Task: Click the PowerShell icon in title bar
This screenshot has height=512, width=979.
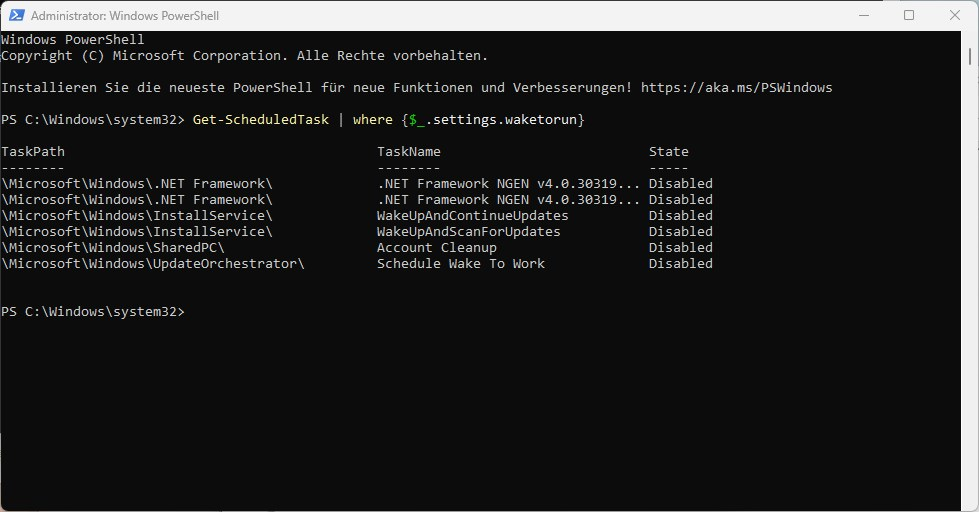Action: 16,15
